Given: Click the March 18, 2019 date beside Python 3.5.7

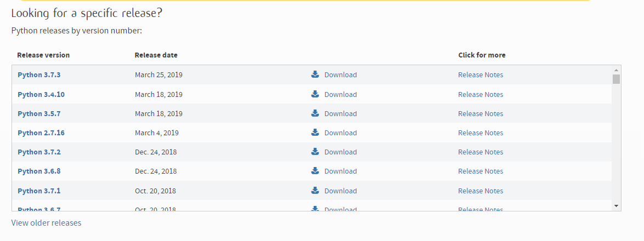Looking at the screenshot, I should [159, 114].
